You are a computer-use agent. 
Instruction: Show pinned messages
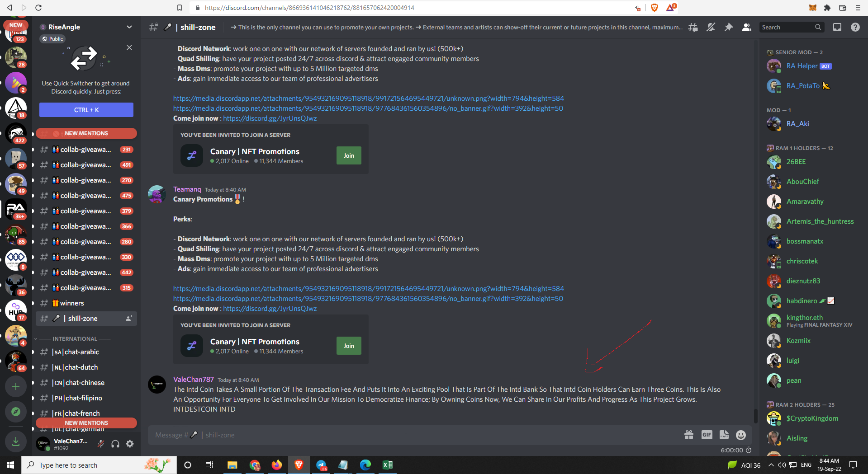pos(729,28)
